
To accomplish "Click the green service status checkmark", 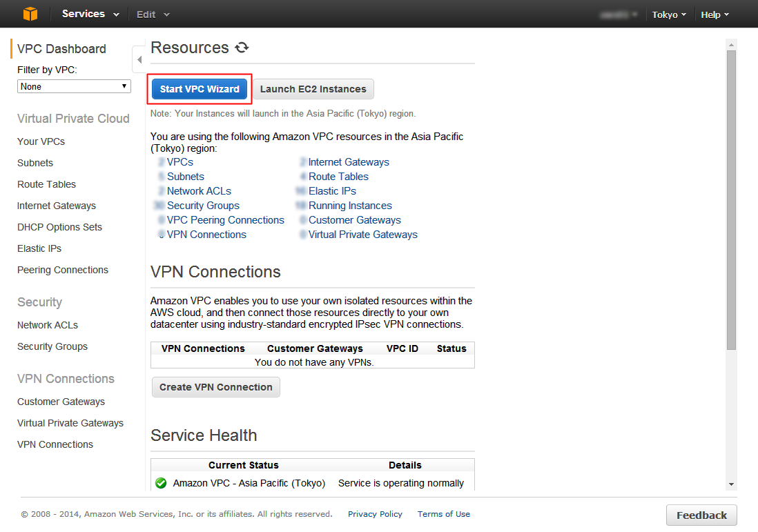I will click(x=161, y=483).
